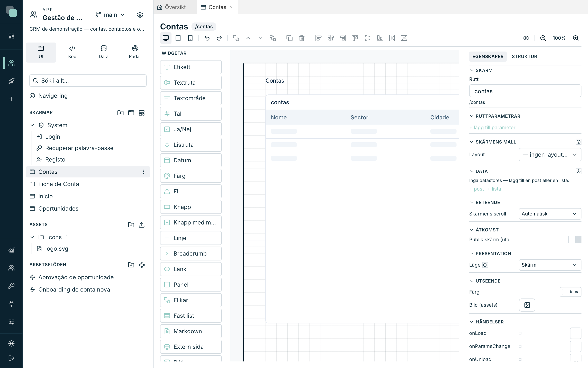Copy selected widget in toolbar

[x=289, y=38]
